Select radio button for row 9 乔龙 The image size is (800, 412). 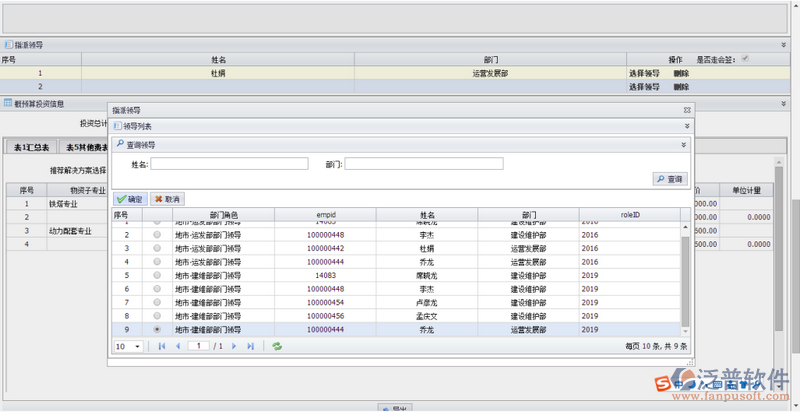tap(157, 329)
